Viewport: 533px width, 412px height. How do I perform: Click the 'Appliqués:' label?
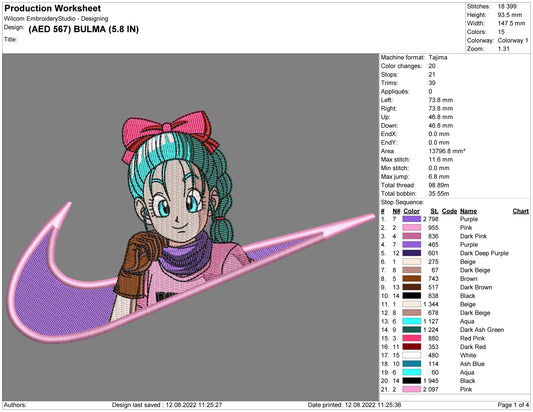click(x=395, y=91)
